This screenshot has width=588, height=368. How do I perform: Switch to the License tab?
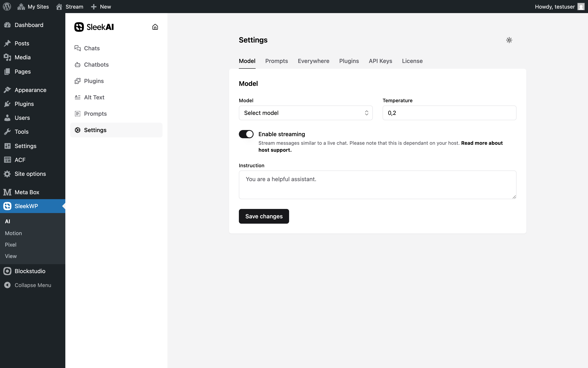(412, 61)
